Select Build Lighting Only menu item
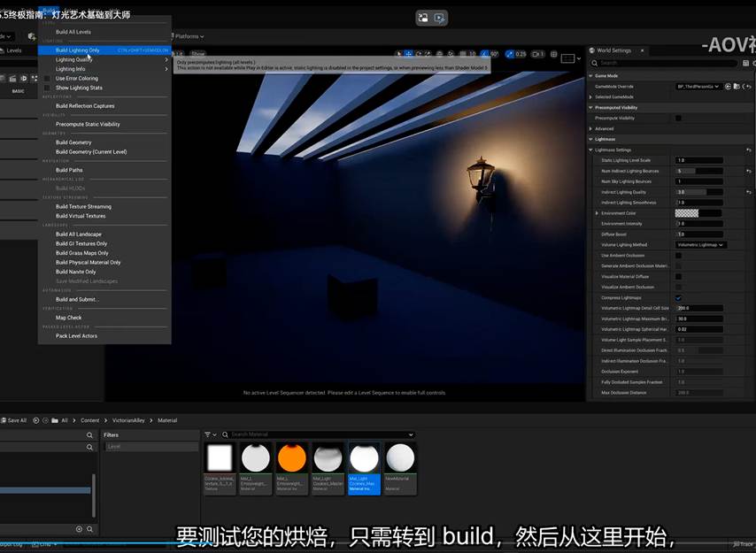Screen dimensions: 756x553 coord(78,50)
